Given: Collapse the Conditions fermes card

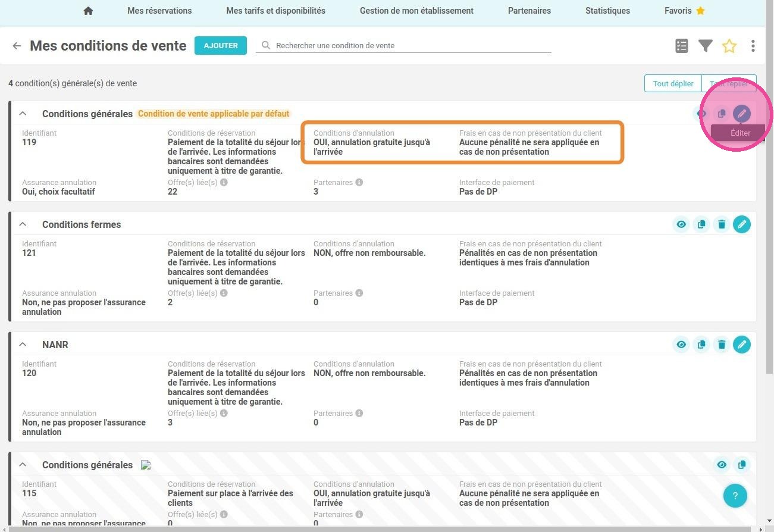Looking at the screenshot, I should pos(23,224).
